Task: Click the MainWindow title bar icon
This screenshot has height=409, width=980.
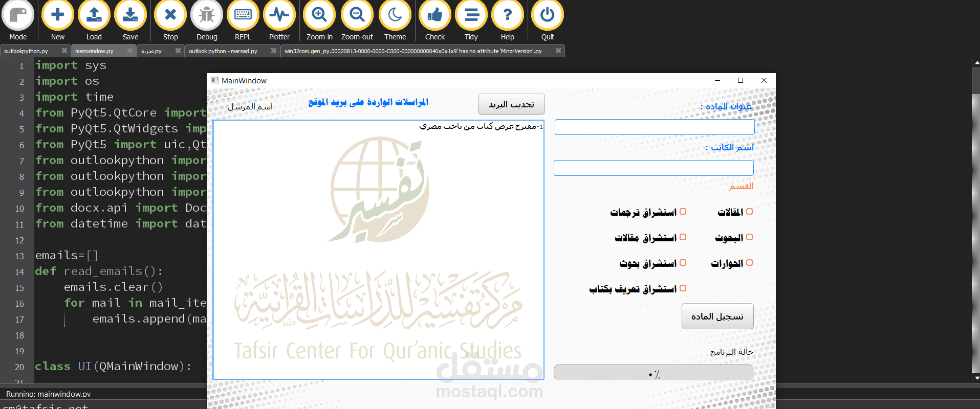Action: click(214, 80)
